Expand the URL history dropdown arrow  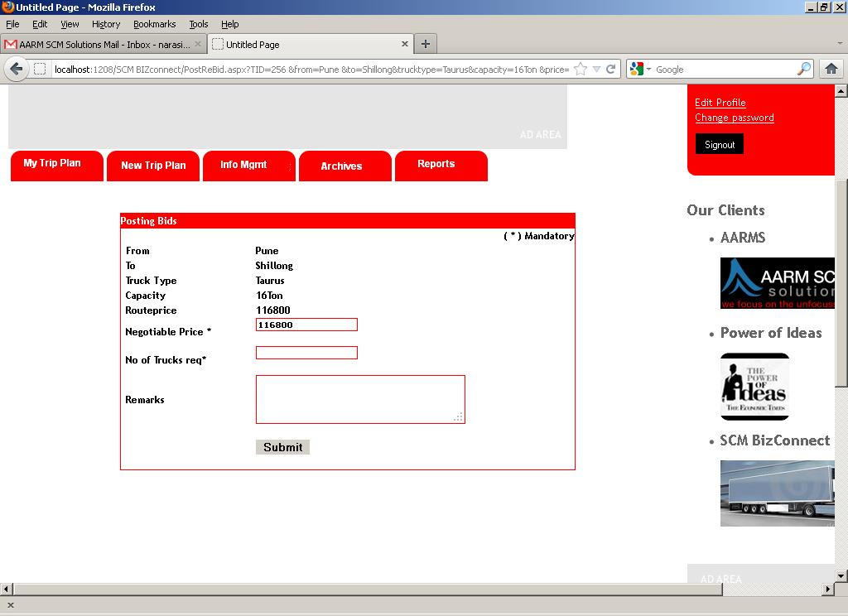point(596,70)
